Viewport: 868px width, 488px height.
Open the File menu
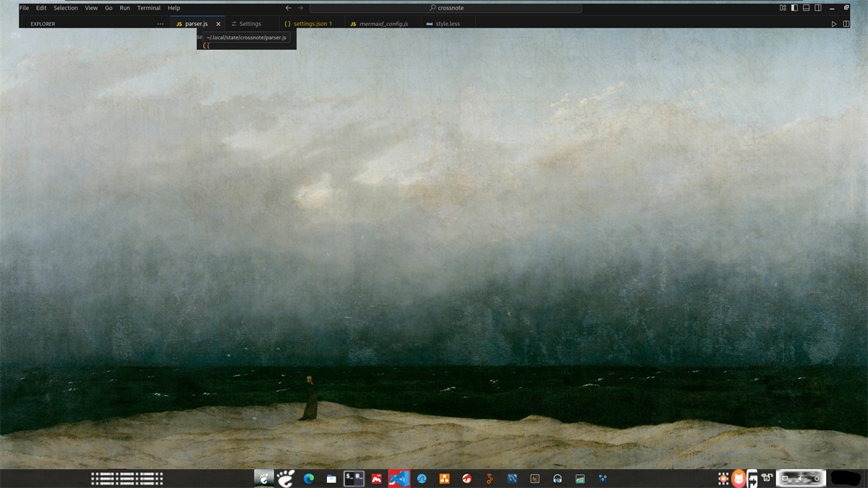pyautogui.click(x=24, y=8)
